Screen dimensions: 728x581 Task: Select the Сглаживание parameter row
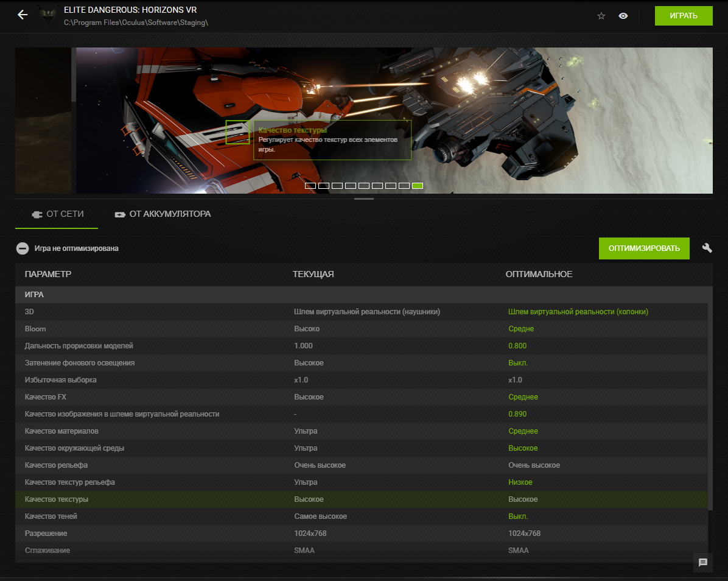pyautogui.click(x=362, y=551)
